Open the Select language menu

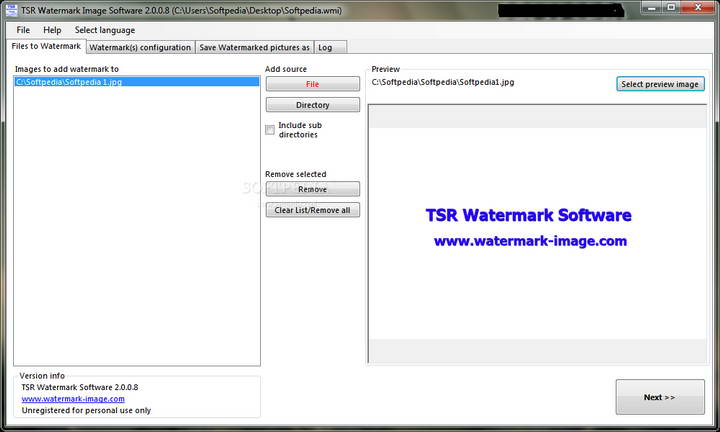tap(105, 30)
